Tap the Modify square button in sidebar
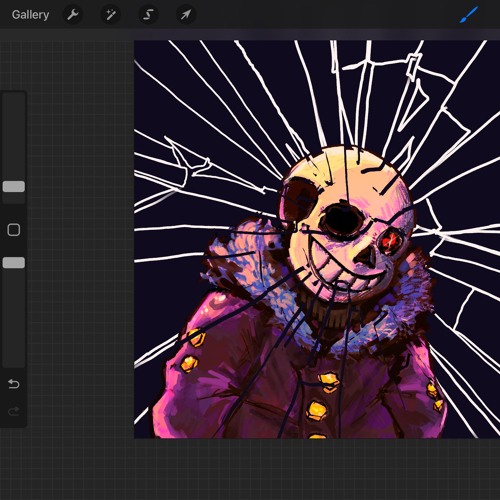The height and width of the screenshot is (500, 500). tap(14, 230)
